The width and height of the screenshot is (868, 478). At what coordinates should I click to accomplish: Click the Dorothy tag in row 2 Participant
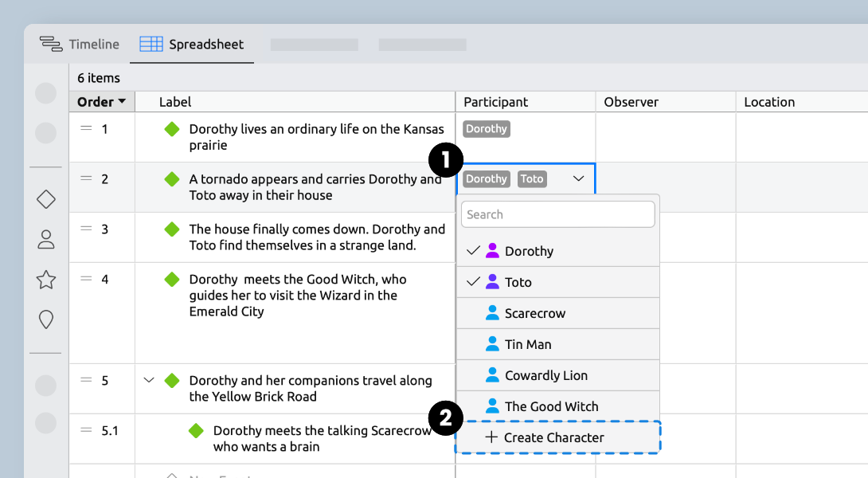(486, 178)
